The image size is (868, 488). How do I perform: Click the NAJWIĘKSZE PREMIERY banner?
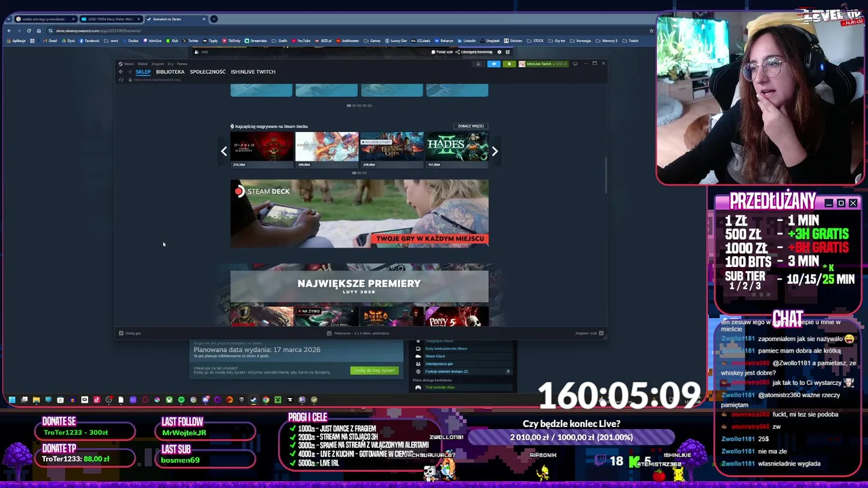point(359,286)
